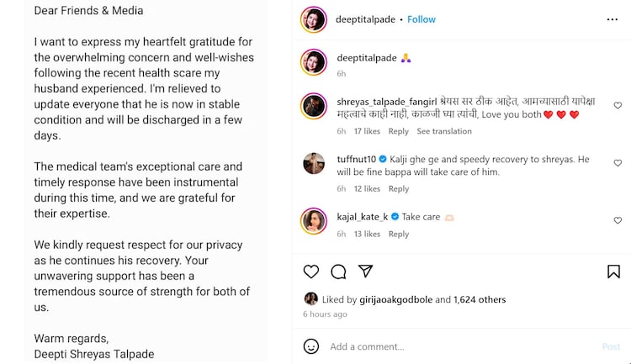Open the comment bubble icon
Screen dimensions: 631x364
click(338, 271)
